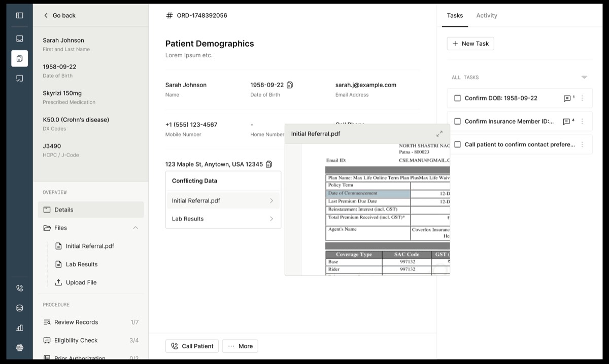Click the New Task button
Viewport: 609px width, 364px height.
(470, 44)
